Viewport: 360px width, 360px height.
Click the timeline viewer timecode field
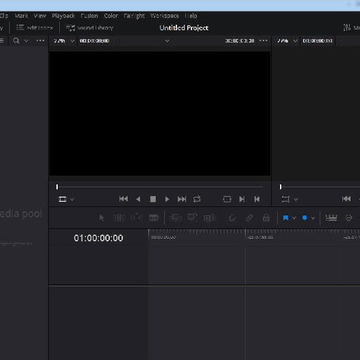tap(317, 41)
